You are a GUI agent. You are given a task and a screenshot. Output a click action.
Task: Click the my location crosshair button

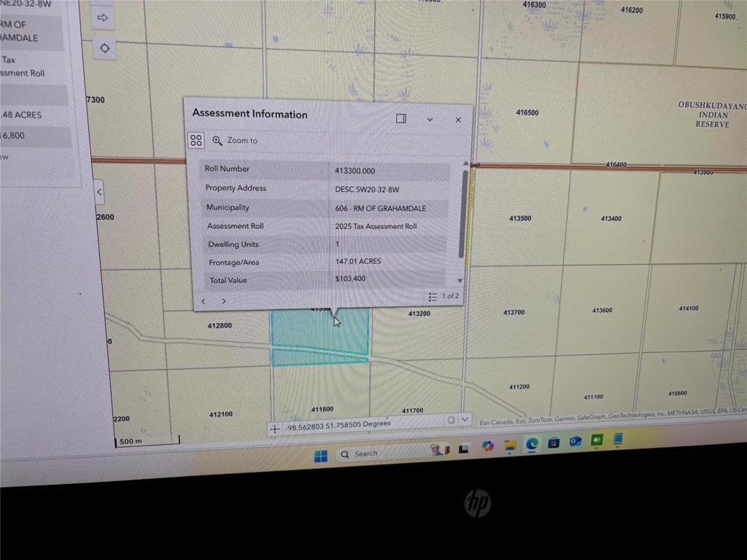pos(104,48)
